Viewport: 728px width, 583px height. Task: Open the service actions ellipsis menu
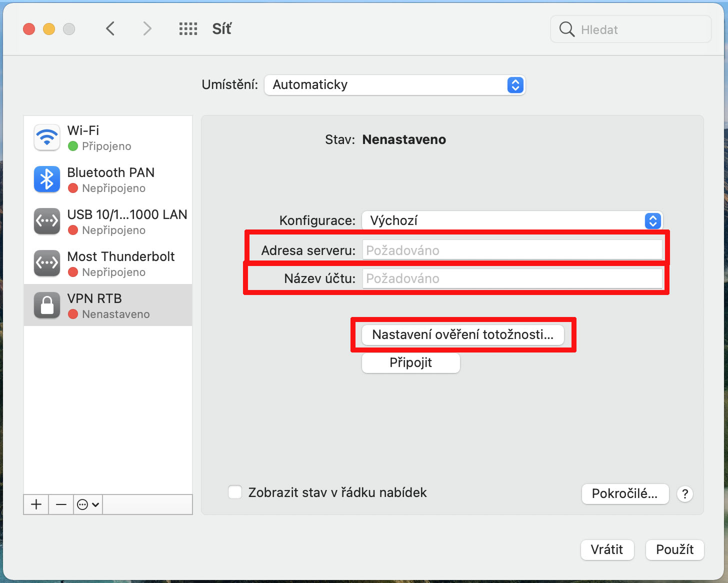pyautogui.click(x=88, y=504)
